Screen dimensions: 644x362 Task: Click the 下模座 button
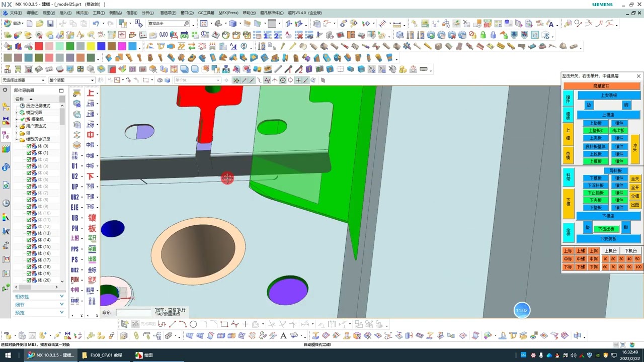(x=608, y=216)
